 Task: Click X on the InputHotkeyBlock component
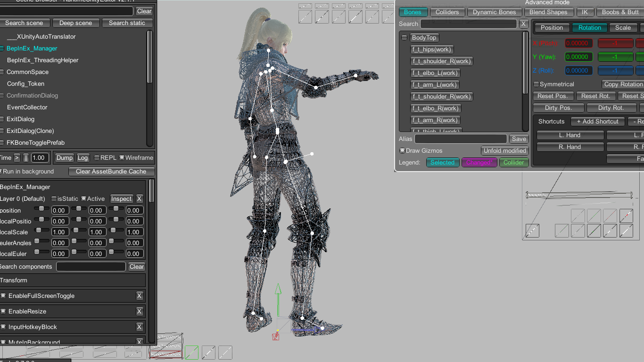click(x=139, y=327)
